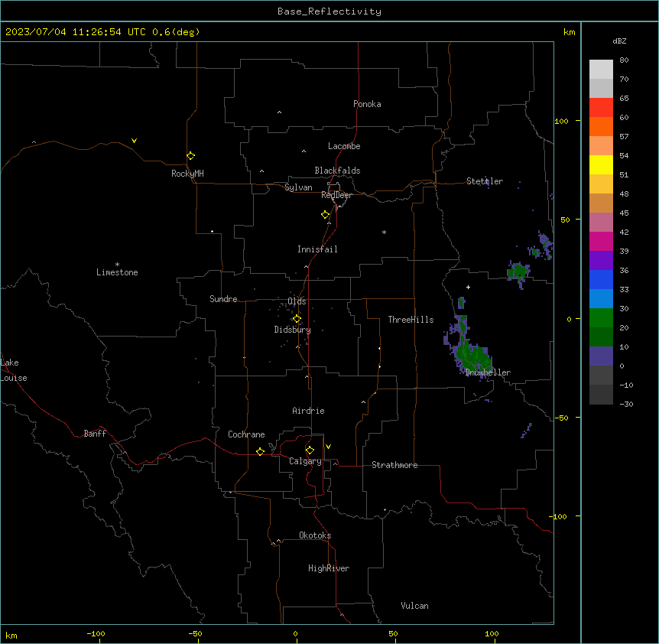
Task: Click the yellow diamond marker above Calgary
Action: (310, 450)
